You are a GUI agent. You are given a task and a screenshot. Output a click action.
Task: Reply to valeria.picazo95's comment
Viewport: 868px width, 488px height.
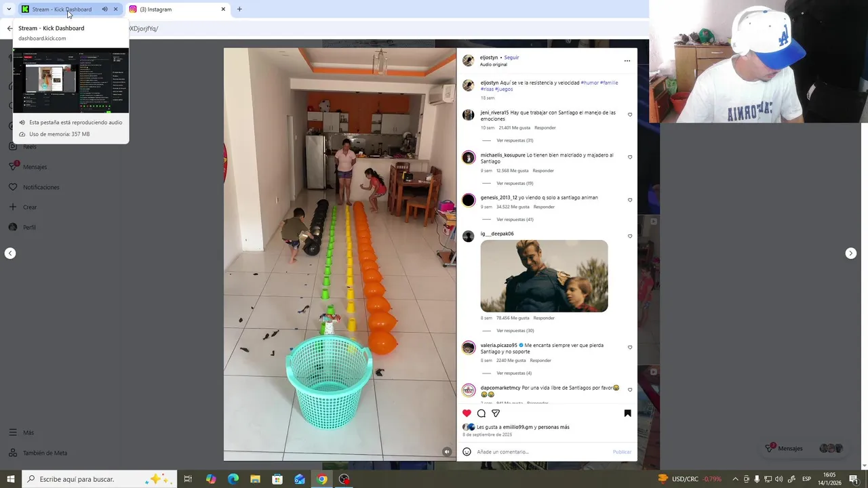tap(540, 361)
